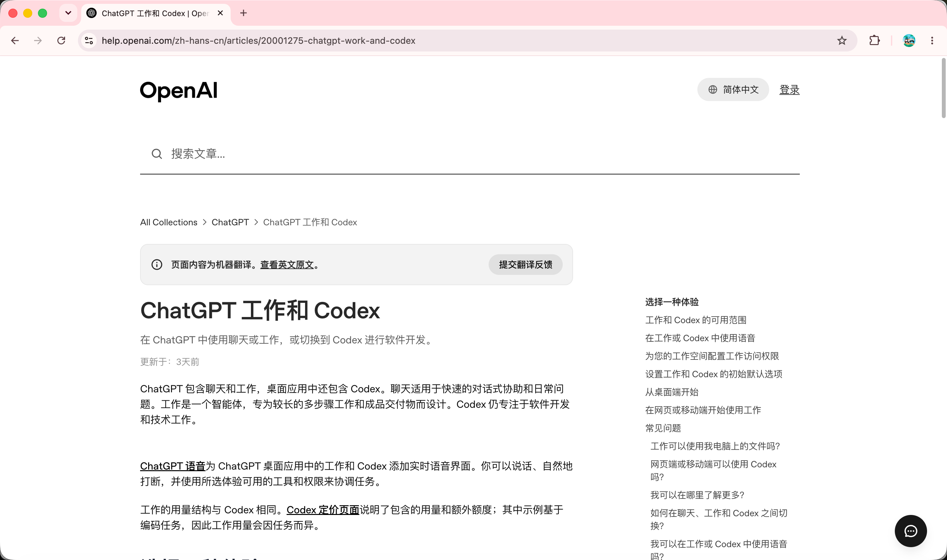Close the ChatGPT 工作和 Codex tab

221,13
